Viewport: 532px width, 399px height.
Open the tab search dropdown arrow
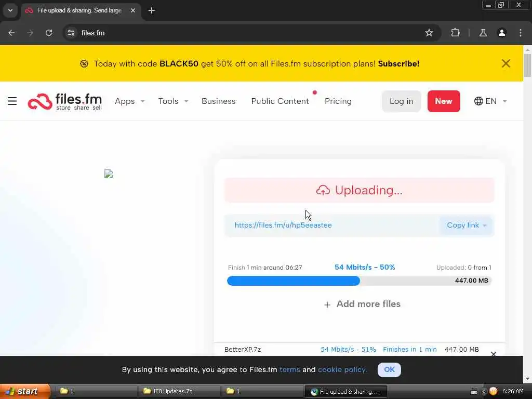point(10,10)
